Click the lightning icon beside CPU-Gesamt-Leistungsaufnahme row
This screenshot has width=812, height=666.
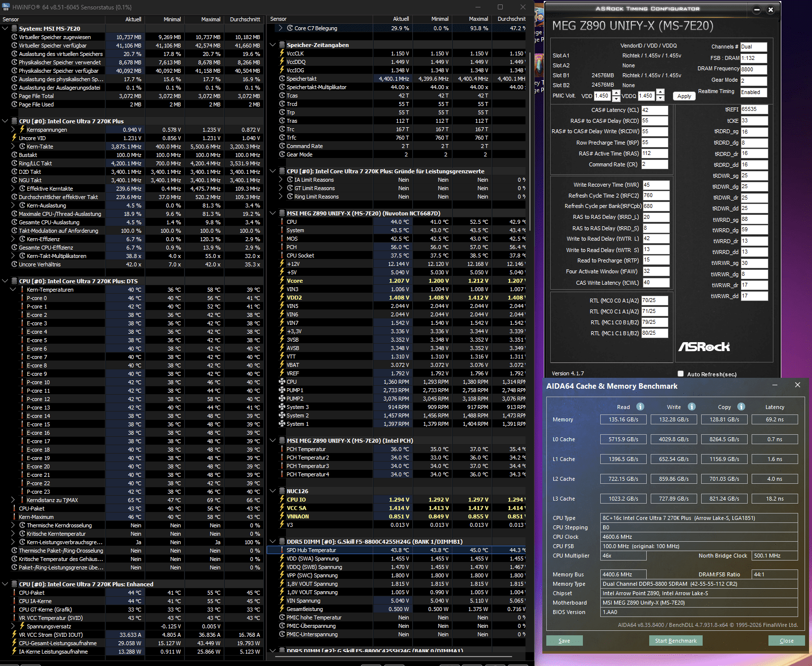(x=14, y=643)
